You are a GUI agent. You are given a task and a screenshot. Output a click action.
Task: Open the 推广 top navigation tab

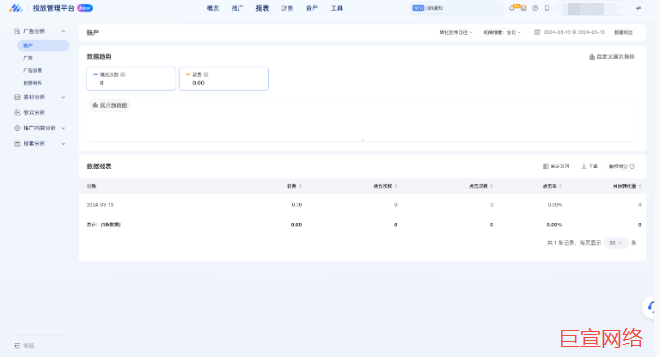click(237, 8)
